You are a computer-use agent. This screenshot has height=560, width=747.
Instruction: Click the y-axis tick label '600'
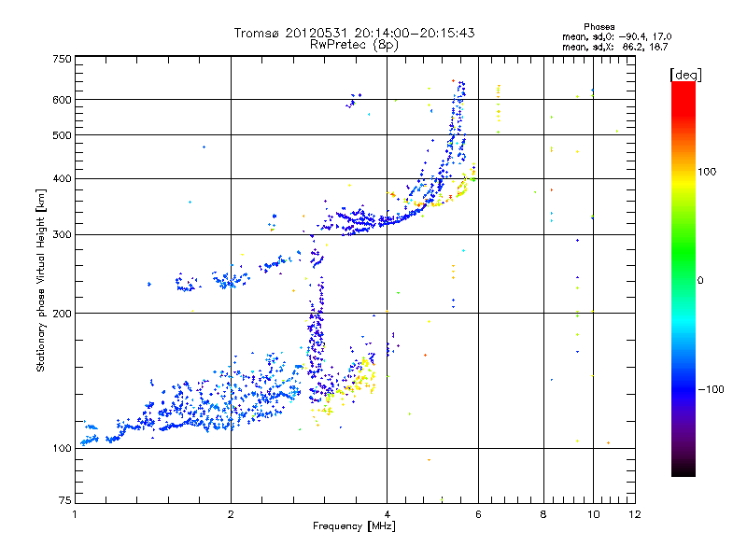coord(62,100)
